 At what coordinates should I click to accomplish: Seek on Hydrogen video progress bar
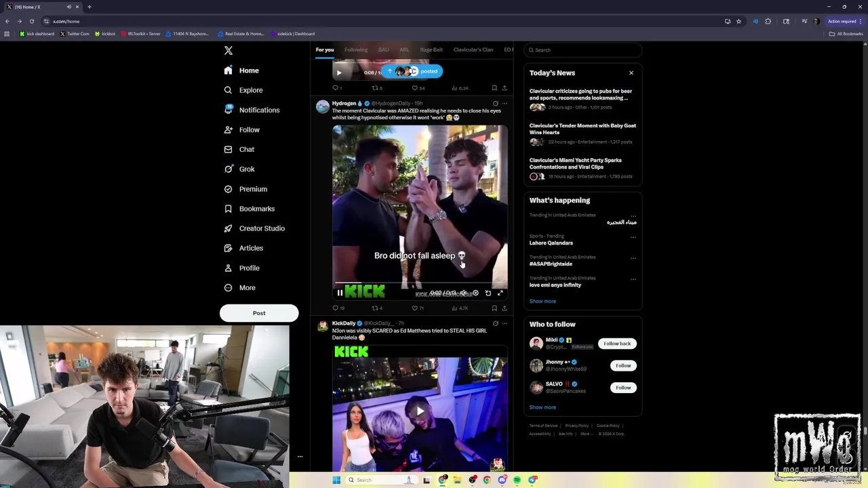[420, 283]
